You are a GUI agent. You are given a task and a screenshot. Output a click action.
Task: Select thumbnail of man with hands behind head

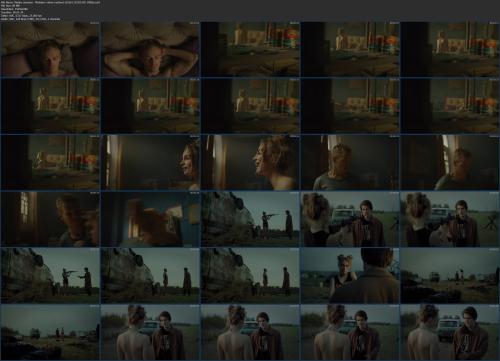coord(150,49)
